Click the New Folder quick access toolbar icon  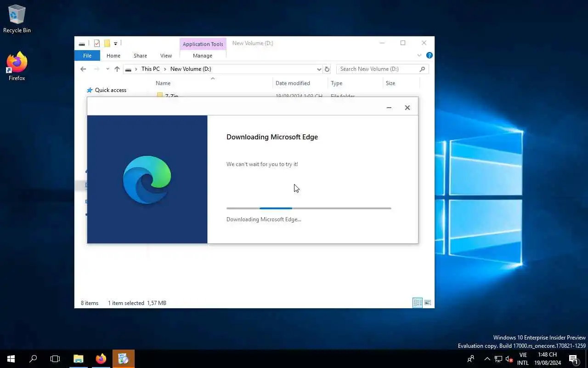(107, 43)
